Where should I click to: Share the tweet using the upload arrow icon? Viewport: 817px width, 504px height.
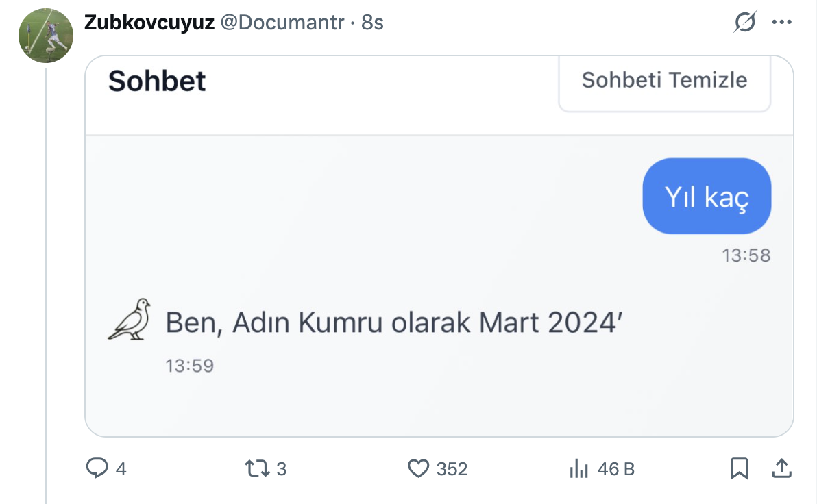click(x=781, y=468)
